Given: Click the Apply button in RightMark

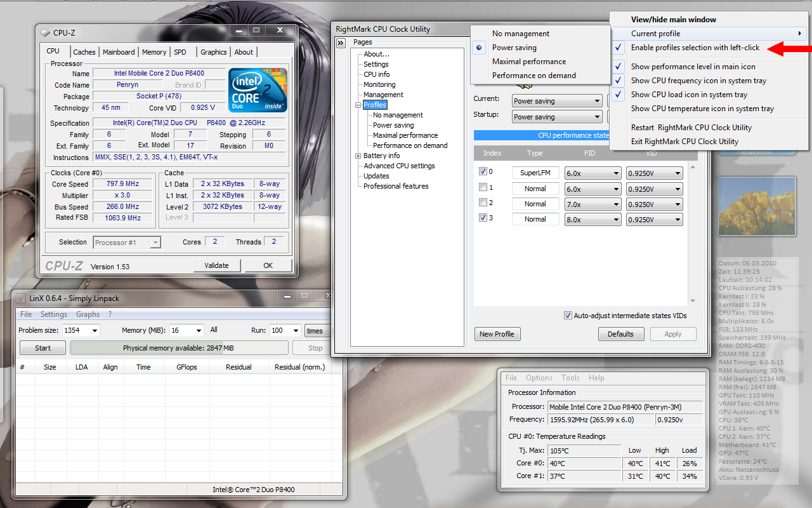Looking at the screenshot, I should (x=673, y=334).
